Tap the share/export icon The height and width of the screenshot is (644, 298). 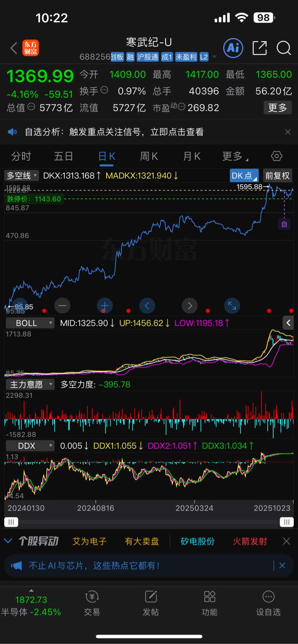pyautogui.click(x=260, y=48)
